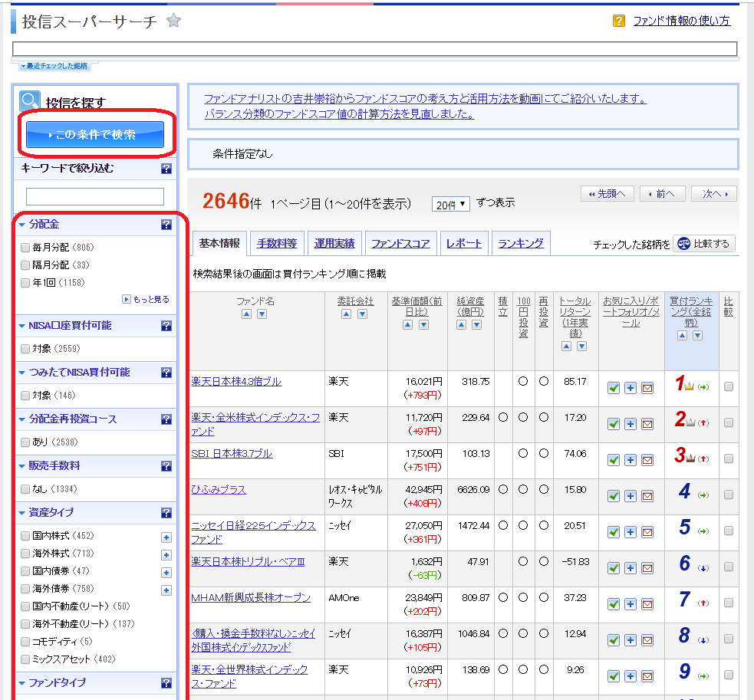
Task: Expand もっと見る under 分配金
Action: coord(146,300)
